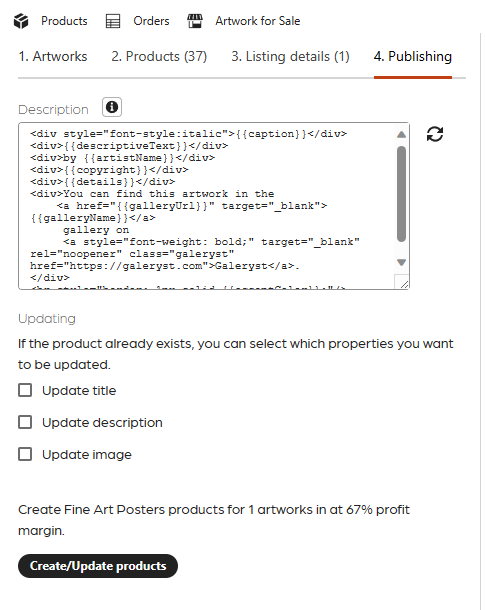Click the description scrollbar down arrow
The height and width of the screenshot is (610, 485).
coord(401,262)
